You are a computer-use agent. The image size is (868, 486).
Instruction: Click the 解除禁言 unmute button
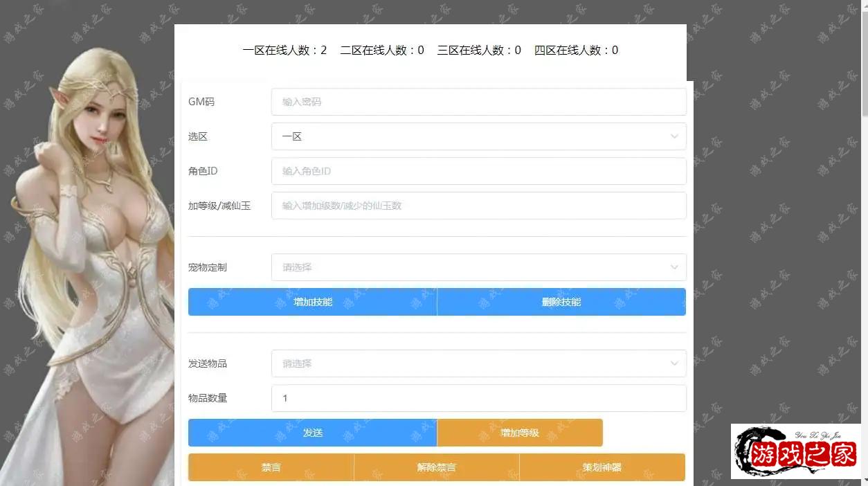click(436, 467)
